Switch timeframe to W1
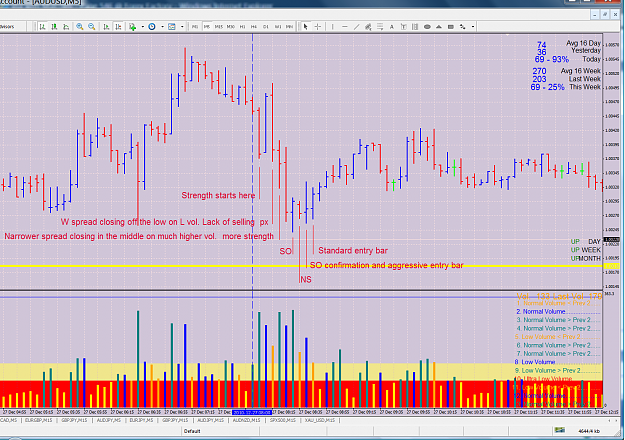625x440 pixels. 278,27
